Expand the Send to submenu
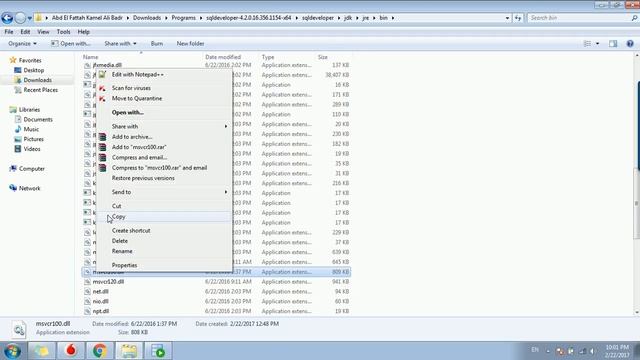The width and height of the screenshot is (640, 360). (164, 192)
